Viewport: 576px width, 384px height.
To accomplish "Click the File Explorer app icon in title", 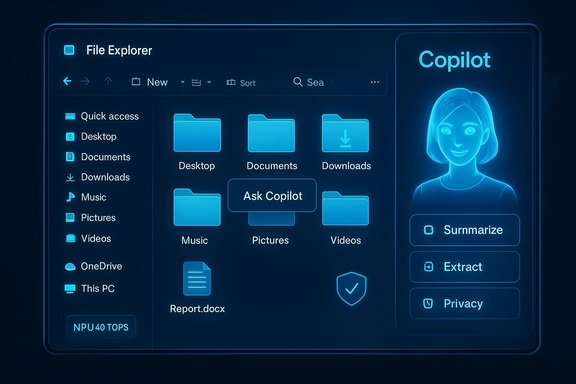I will point(69,50).
